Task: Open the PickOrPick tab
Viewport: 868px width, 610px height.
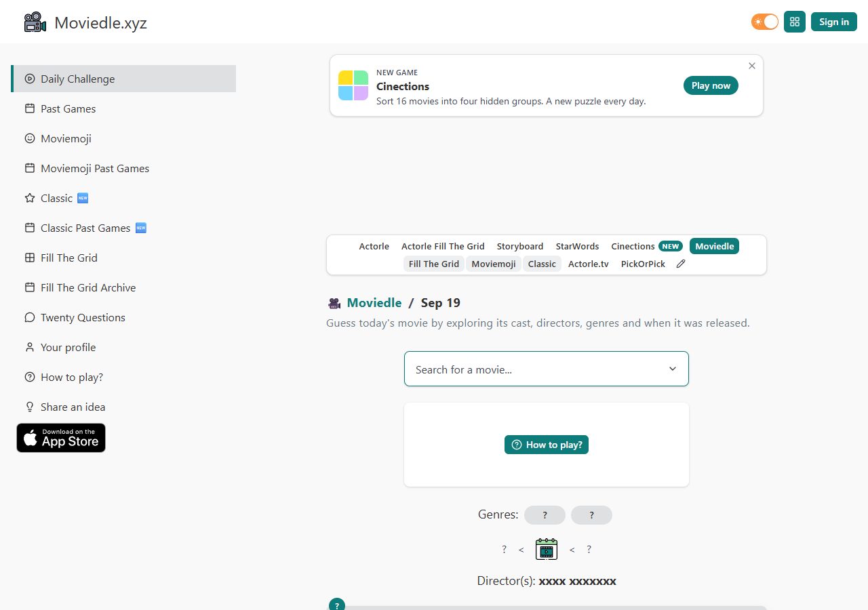Action: 643,264
